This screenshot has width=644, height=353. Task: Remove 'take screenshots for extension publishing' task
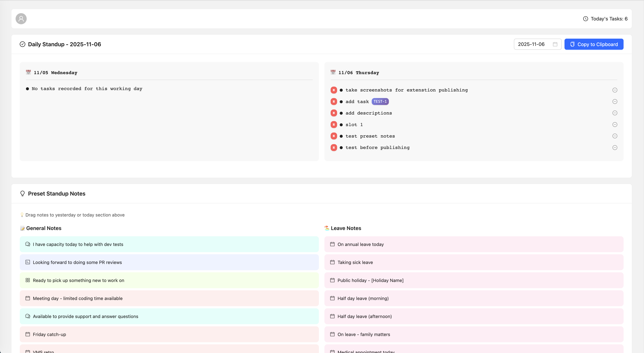pyautogui.click(x=615, y=90)
